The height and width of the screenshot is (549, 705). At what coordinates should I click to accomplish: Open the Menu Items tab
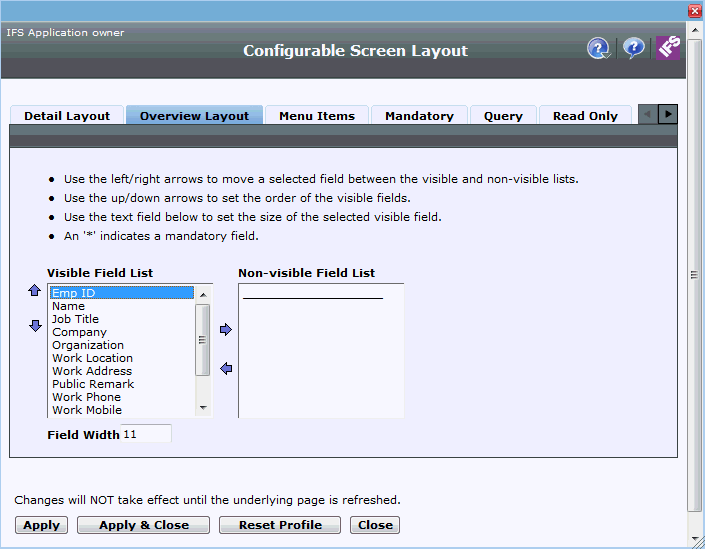coord(317,116)
